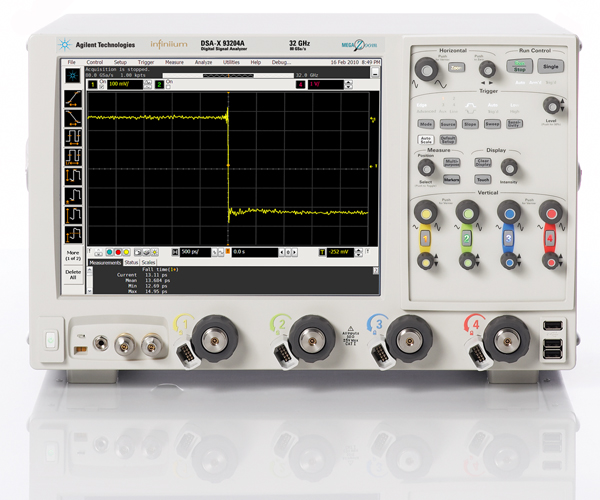Select the period measurement icon
Image resolution: width=600 pixels, height=500 pixels.
click(73, 137)
